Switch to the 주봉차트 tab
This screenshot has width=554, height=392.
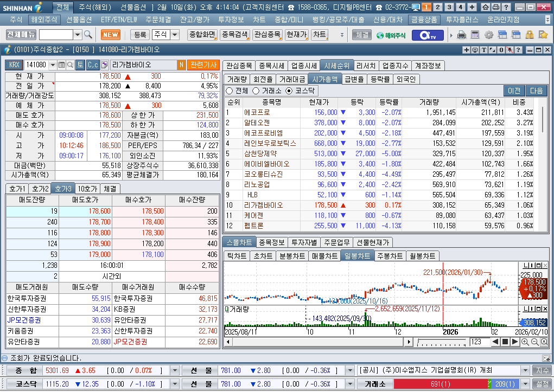tap(390, 256)
